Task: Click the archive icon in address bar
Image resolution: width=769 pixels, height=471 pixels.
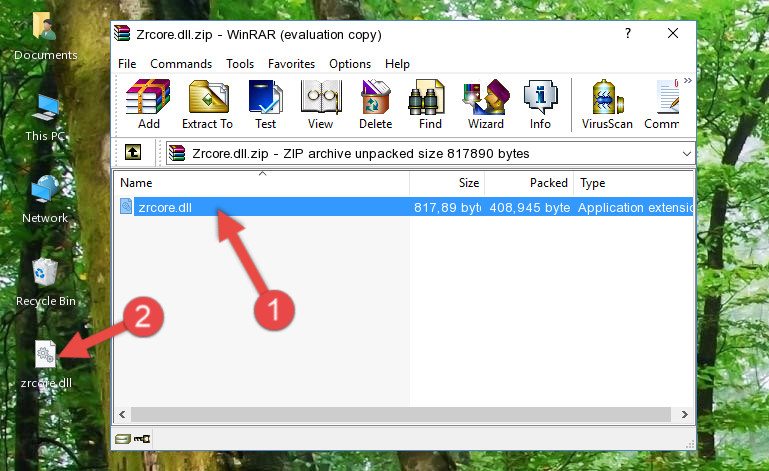Action: [177, 154]
